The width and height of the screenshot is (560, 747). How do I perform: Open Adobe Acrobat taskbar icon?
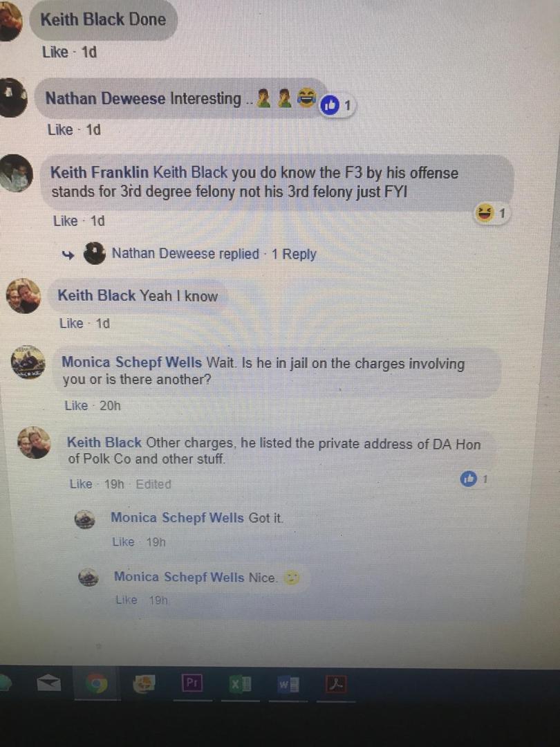click(336, 684)
